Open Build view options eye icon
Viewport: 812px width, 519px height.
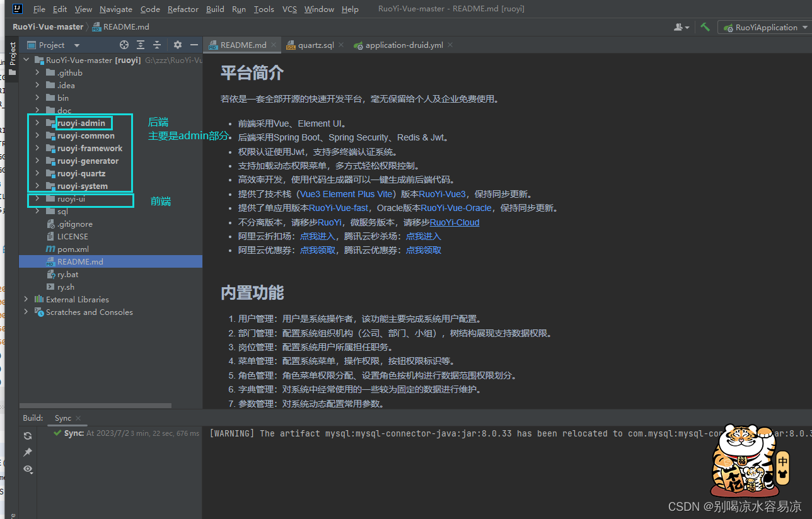pyautogui.click(x=28, y=469)
